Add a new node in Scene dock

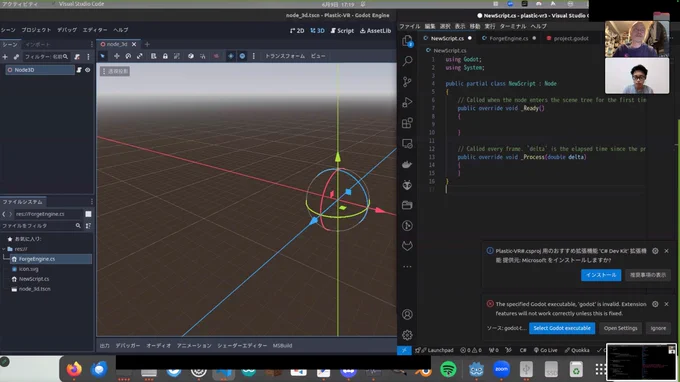click(5, 57)
